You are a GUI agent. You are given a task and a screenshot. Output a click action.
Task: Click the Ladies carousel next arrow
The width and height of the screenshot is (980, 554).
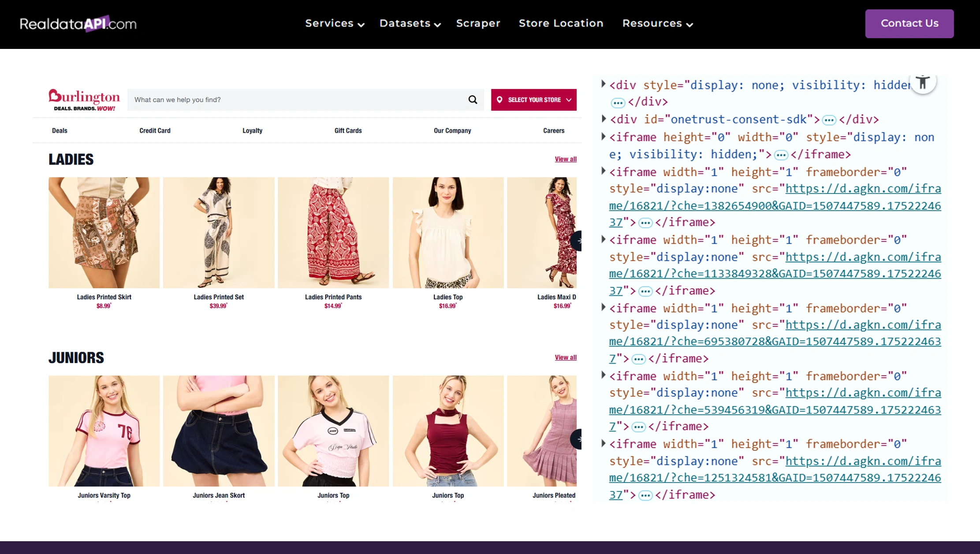coord(577,241)
